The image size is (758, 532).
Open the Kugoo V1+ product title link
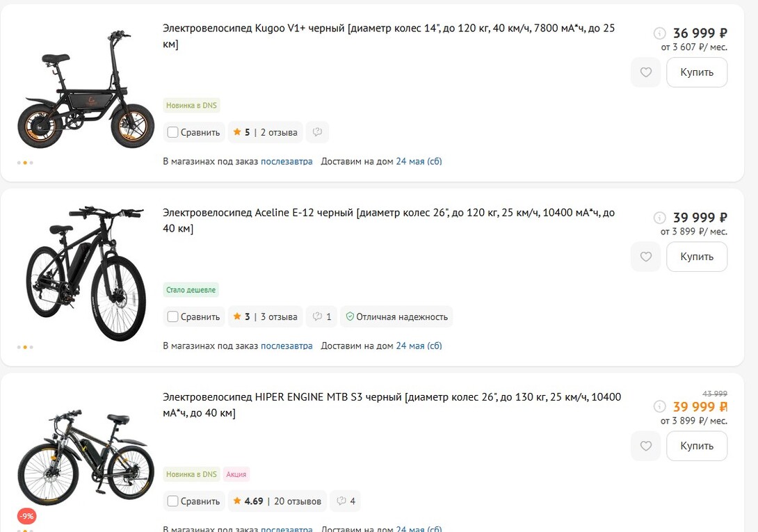388,29
